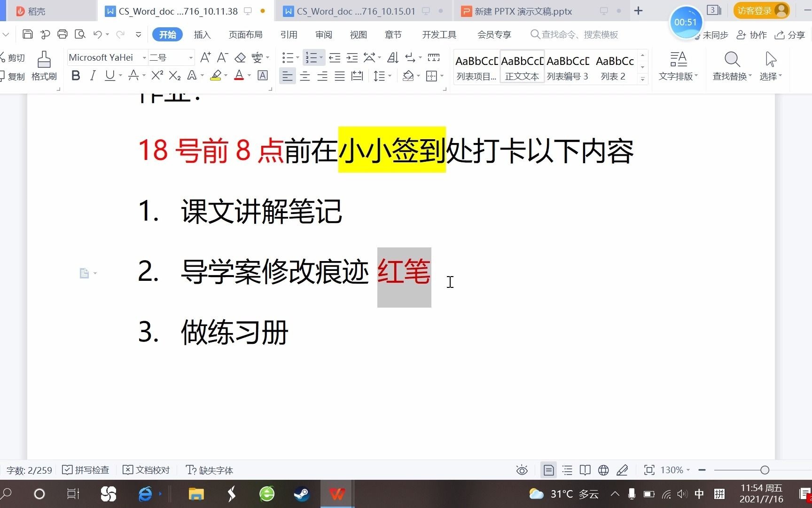The height and width of the screenshot is (508, 812).
Task: Open the 页面布局 Page Layout tab
Action: coord(245,35)
